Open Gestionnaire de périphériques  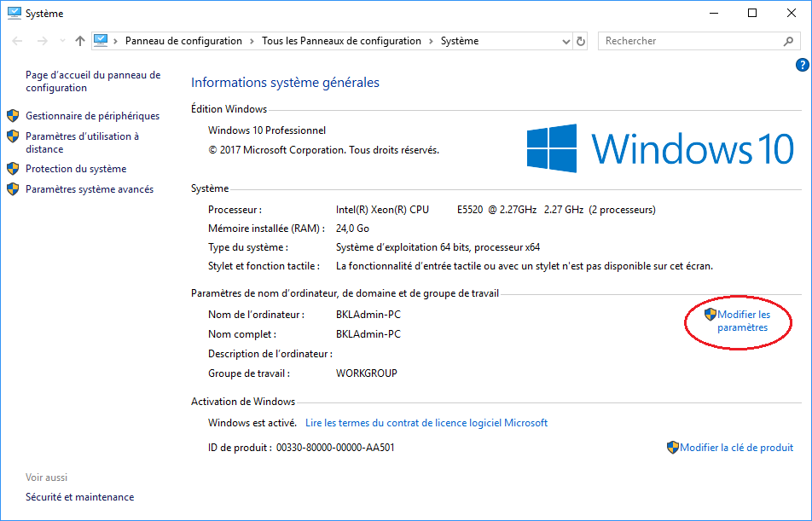(93, 116)
